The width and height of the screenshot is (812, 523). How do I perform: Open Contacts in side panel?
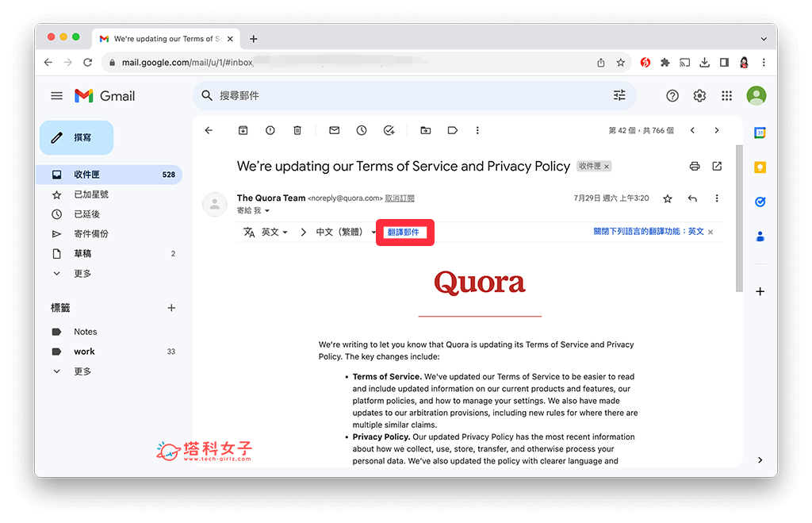pyautogui.click(x=760, y=237)
